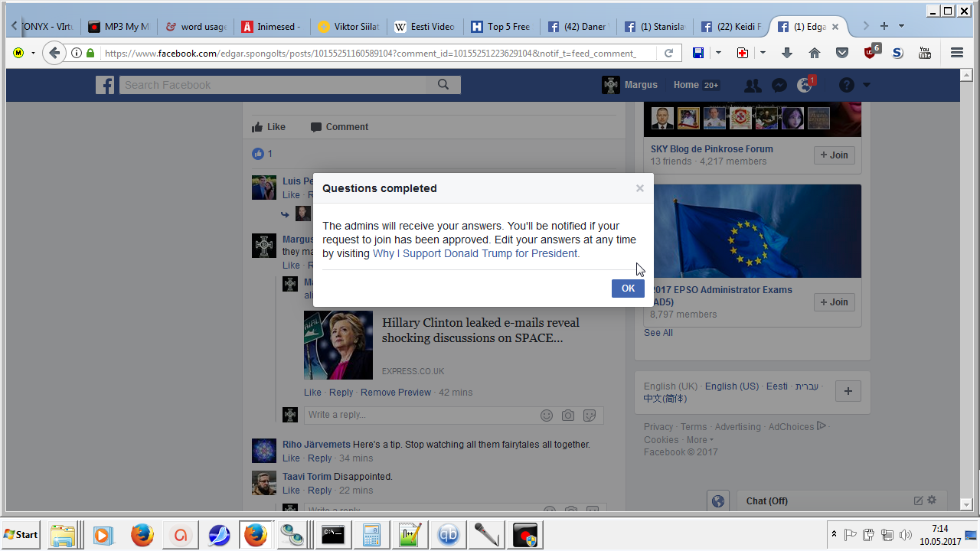Click the Search Facebook input box

[x=273, y=85]
